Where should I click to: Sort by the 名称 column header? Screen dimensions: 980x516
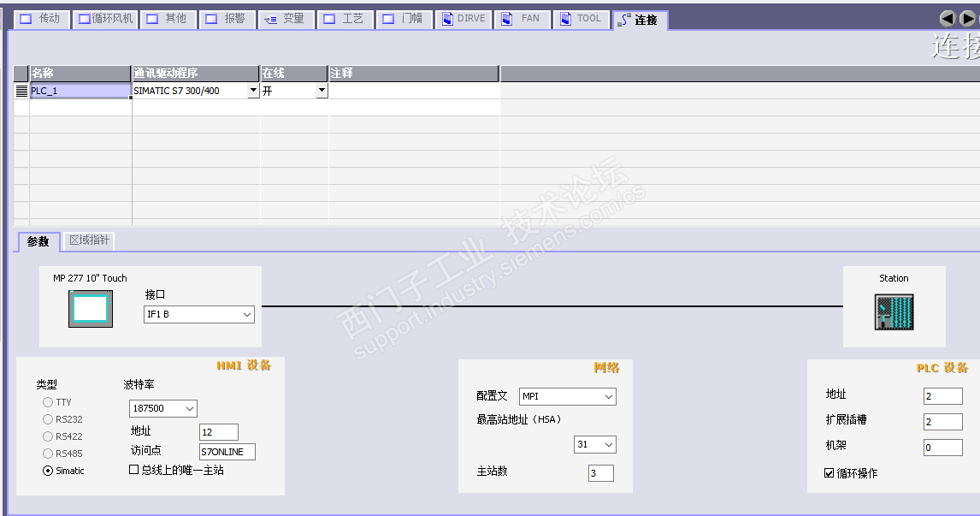click(80, 74)
